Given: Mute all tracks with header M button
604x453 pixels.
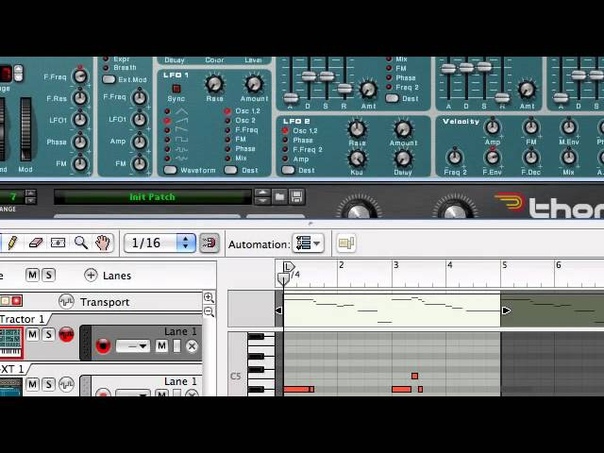Looking at the screenshot, I should tap(32, 275).
